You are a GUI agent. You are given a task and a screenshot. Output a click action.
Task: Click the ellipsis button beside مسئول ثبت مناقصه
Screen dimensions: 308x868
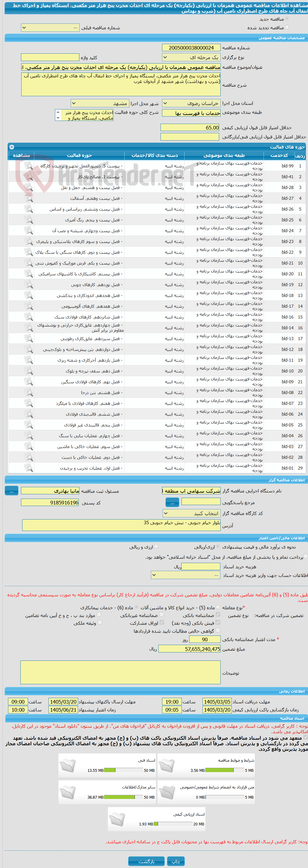point(11,491)
